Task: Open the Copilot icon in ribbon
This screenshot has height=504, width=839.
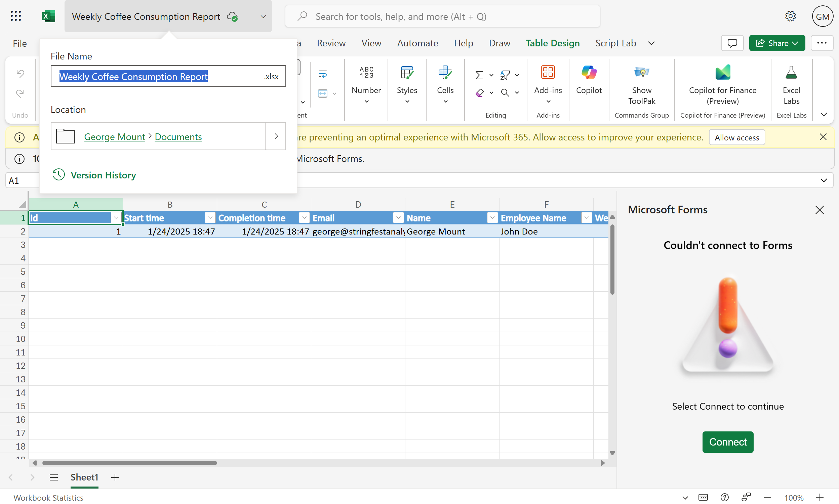Action: [x=589, y=73]
